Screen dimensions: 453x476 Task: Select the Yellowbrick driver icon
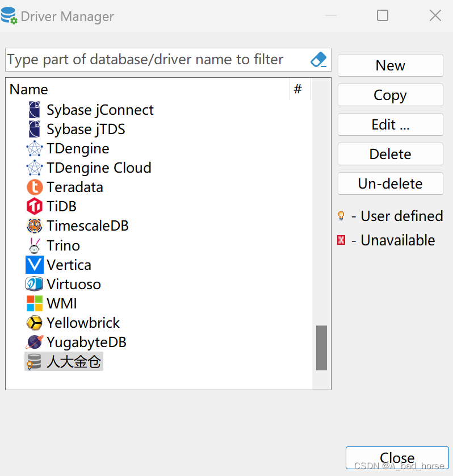(34, 323)
